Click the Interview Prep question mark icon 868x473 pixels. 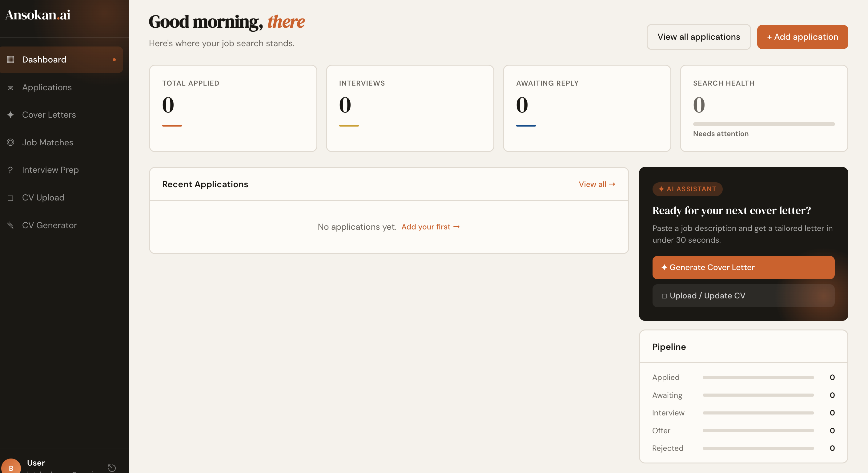point(10,170)
